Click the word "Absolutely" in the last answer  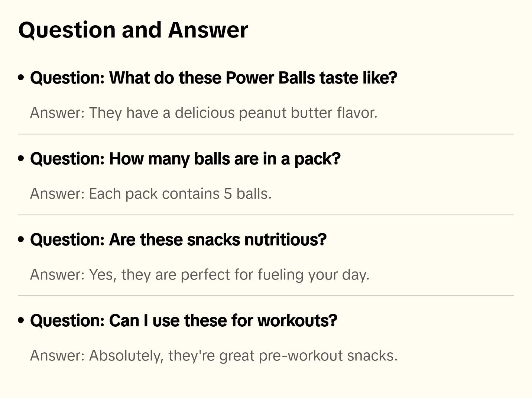point(126,356)
